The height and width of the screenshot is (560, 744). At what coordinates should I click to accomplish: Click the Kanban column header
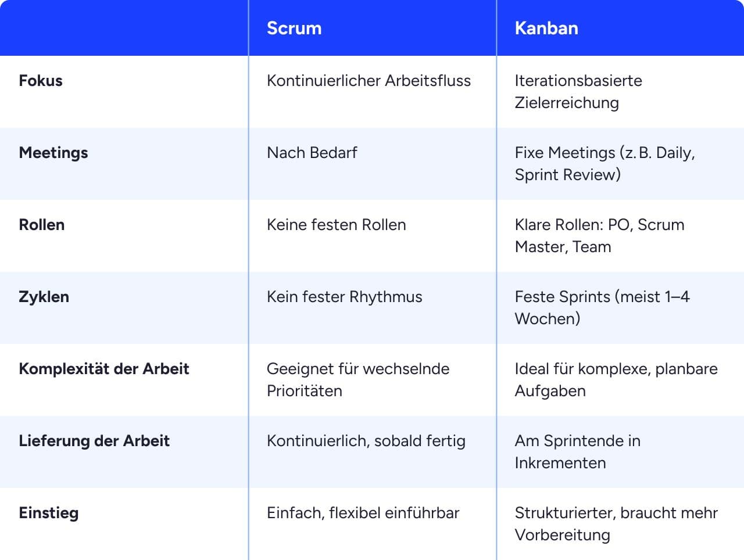[546, 28]
